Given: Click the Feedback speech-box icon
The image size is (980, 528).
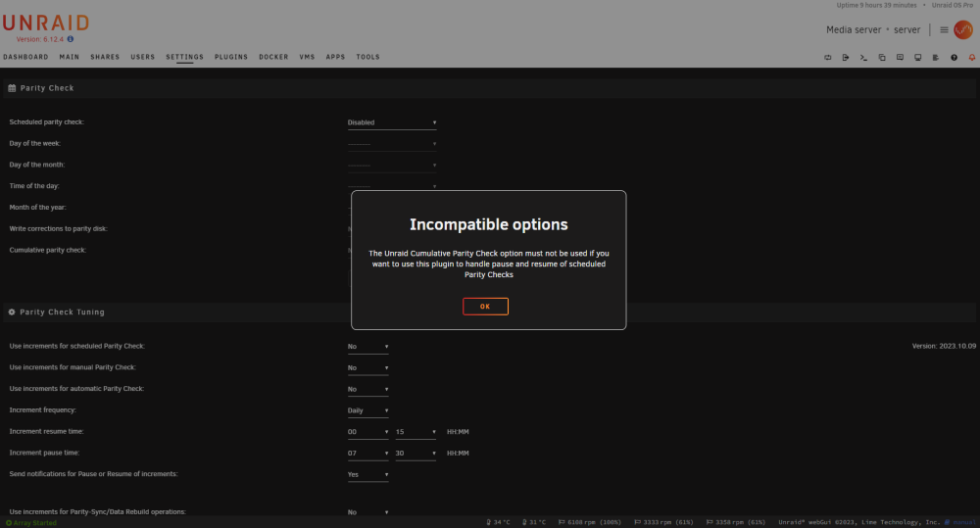Looking at the screenshot, I should pos(900,58).
